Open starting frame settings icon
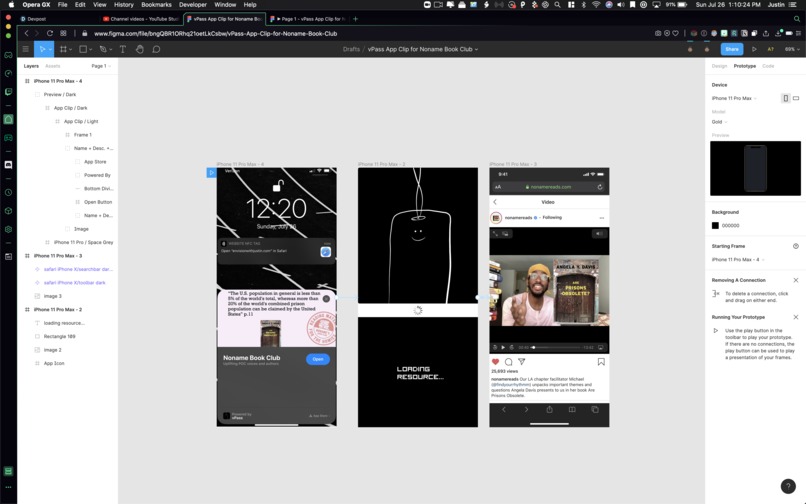The width and height of the screenshot is (806, 504). 796,246
